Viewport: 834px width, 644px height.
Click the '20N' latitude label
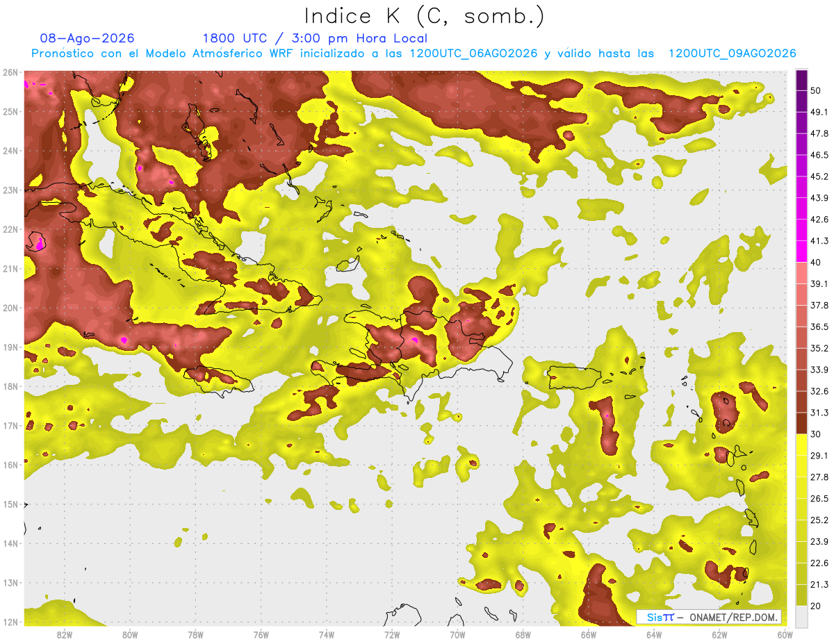tap(10, 308)
